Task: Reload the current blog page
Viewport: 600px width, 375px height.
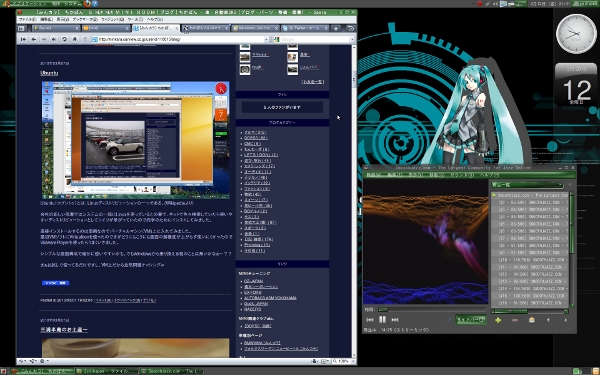Action: (64, 39)
